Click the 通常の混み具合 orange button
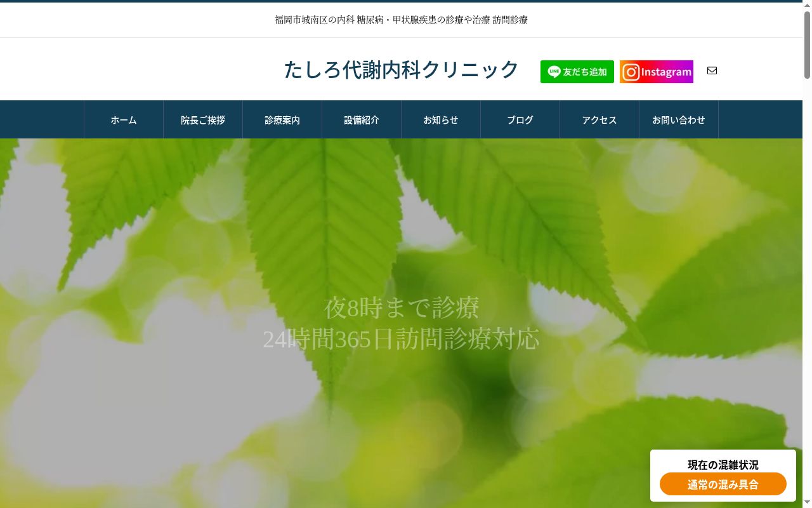Viewport: 812px width, 508px height. pos(723,485)
